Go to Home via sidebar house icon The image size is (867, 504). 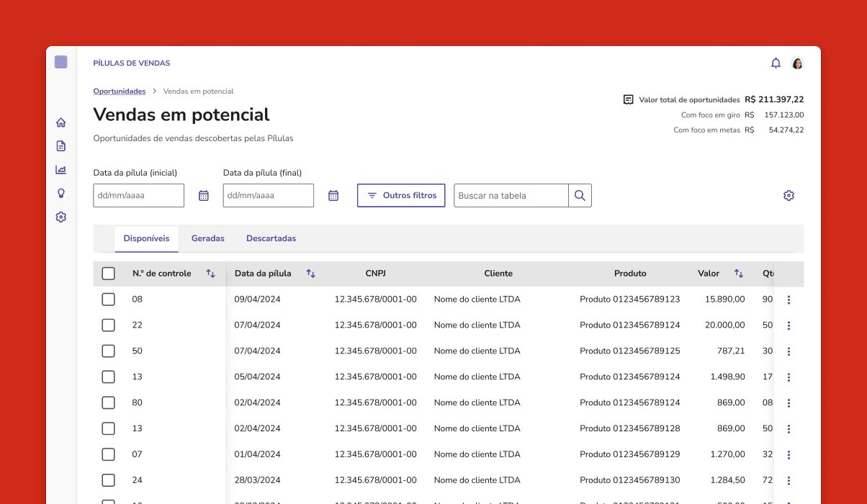click(61, 122)
